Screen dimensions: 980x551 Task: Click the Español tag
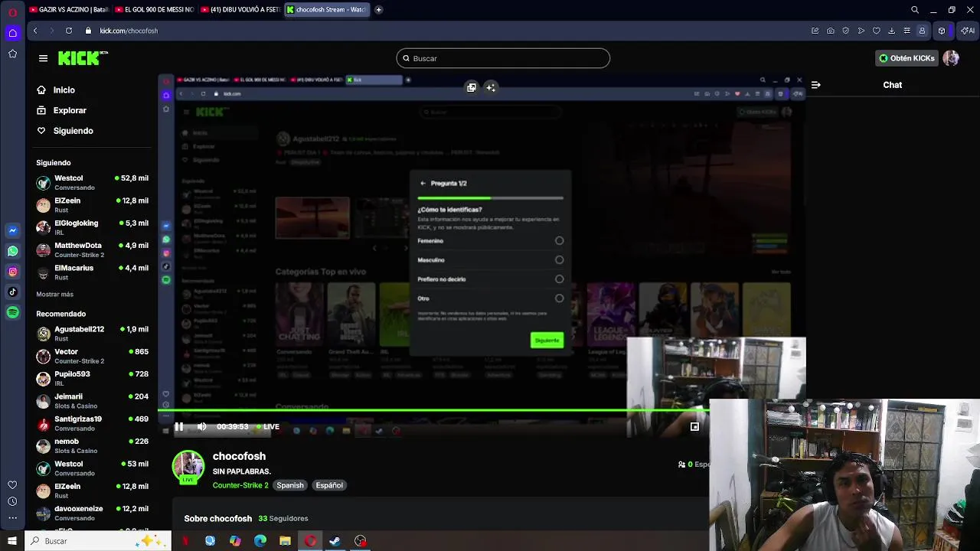point(329,485)
